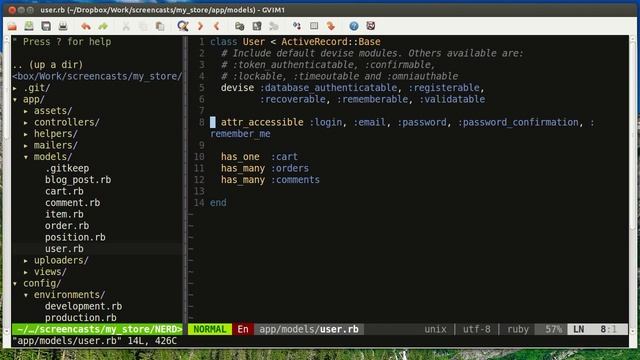This screenshot has width=640, height=360.
Task: Click the 'ruby' filetype status entry
Action: click(518, 329)
